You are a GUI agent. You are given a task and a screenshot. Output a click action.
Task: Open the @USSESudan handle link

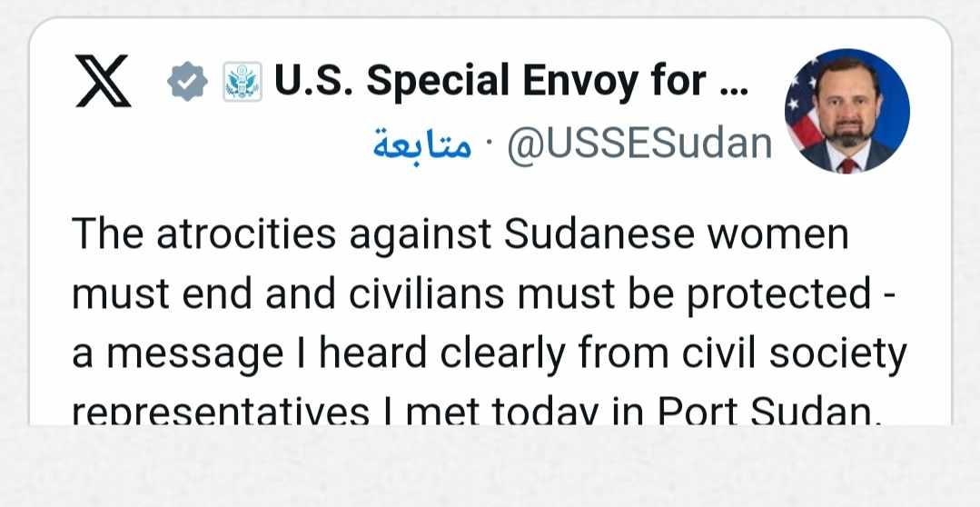pyautogui.click(x=638, y=144)
